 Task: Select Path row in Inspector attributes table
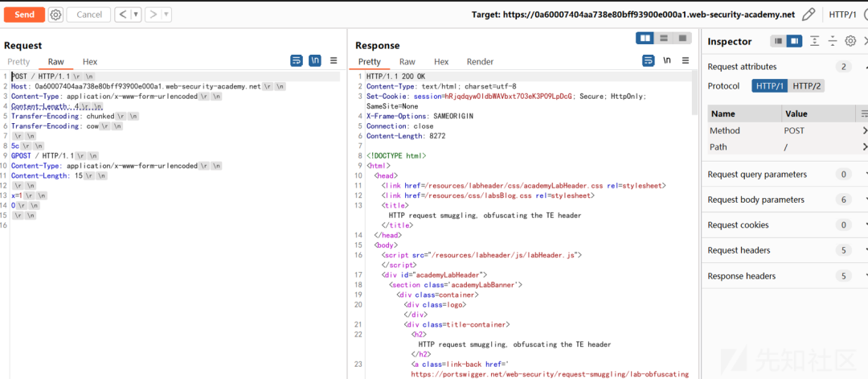(787, 146)
